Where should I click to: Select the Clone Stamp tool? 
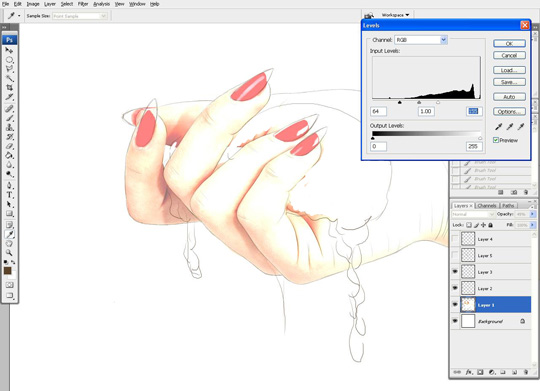(9, 127)
